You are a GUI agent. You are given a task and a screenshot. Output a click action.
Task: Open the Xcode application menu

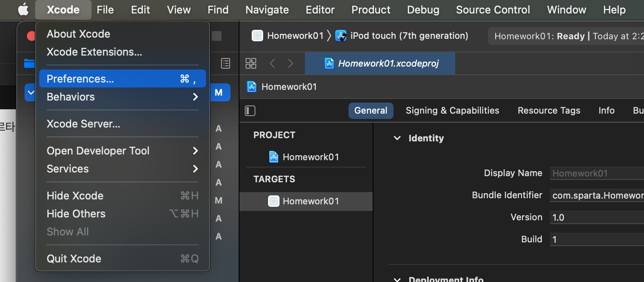[x=63, y=10]
